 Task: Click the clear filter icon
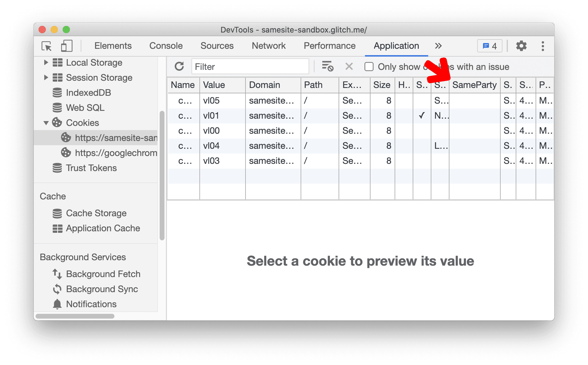pos(348,67)
